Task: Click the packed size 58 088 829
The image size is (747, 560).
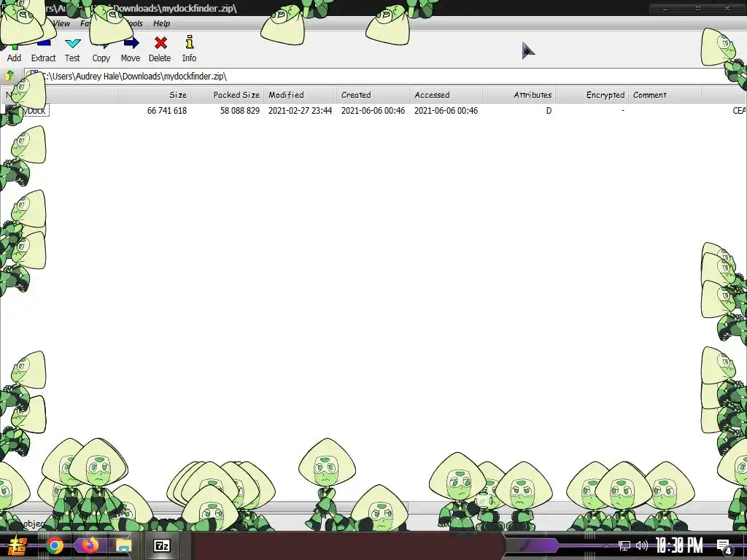Action: pos(239,111)
